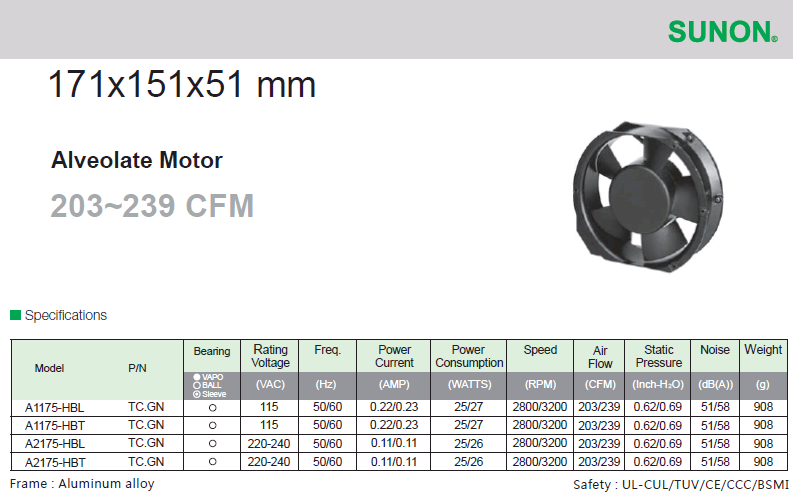Click the "Static Pressure" column header
This screenshot has width=793, height=502.
point(658,356)
